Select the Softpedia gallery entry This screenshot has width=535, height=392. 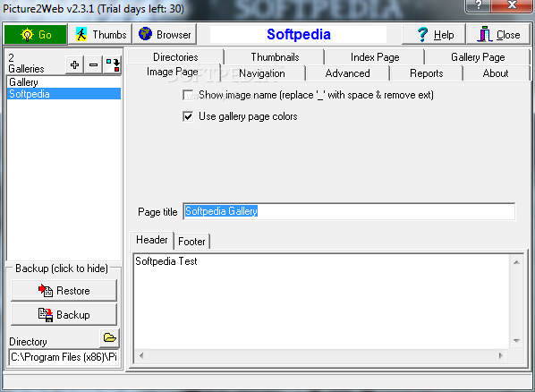pyautogui.click(x=64, y=94)
